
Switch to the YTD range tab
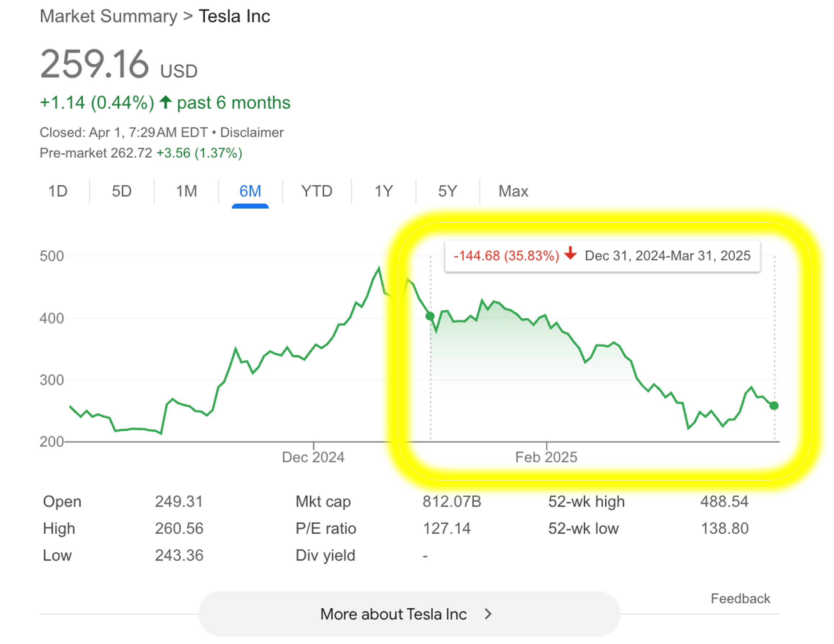pos(316,191)
